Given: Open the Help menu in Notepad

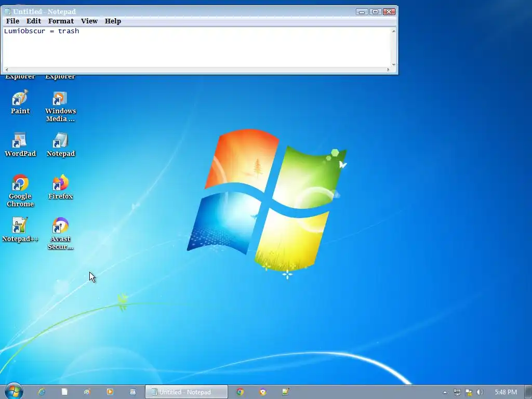Looking at the screenshot, I should (x=113, y=21).
